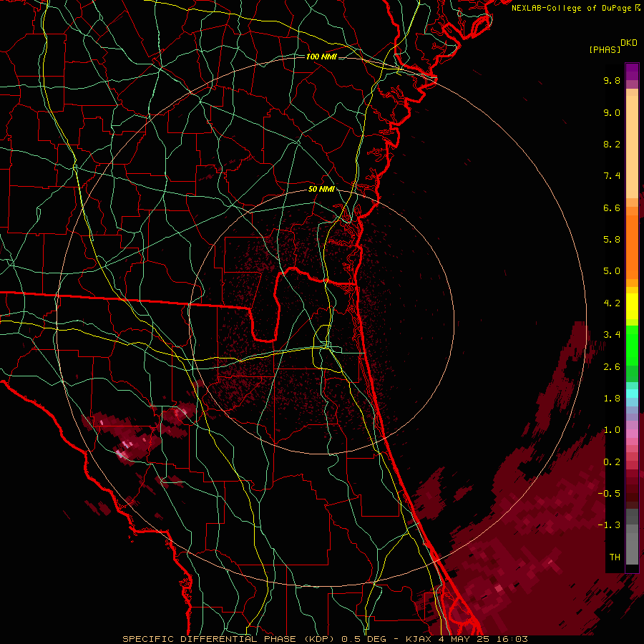
Task: Click the 0.2 legend value
Action: 612,462
